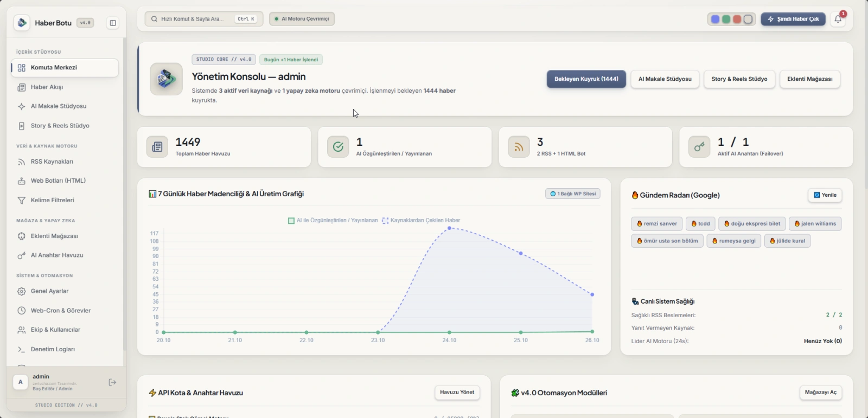Open Kelime Filtreleri filter icon
The width and height of the screenshot is (868, 418).
pyautogui.click(x=22, y=200)
